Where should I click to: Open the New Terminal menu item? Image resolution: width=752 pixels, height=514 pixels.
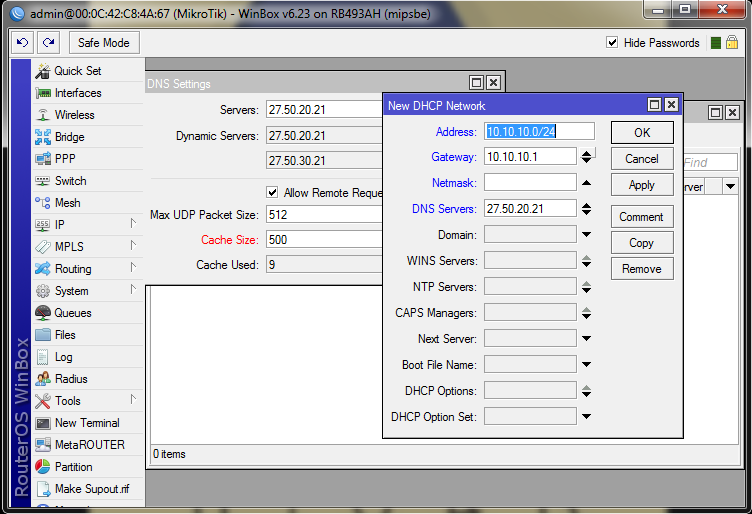(x=88, y=423)
